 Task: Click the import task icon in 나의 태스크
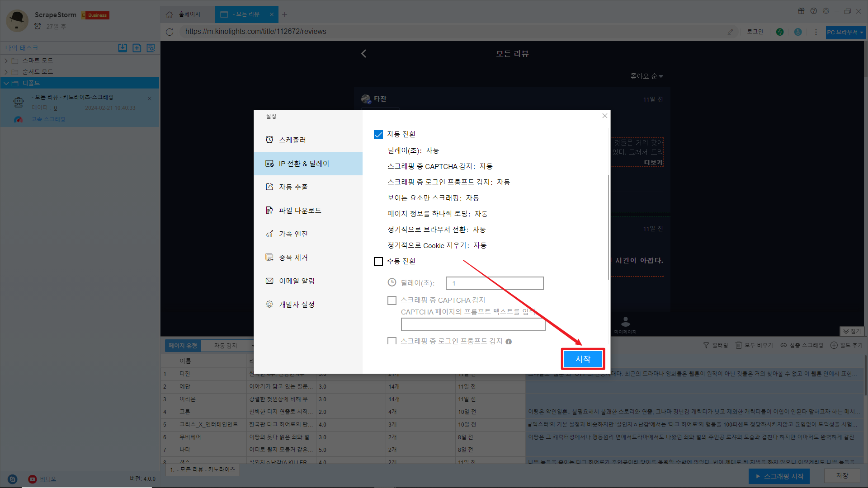pyautogui.click(x=123, y=48)
